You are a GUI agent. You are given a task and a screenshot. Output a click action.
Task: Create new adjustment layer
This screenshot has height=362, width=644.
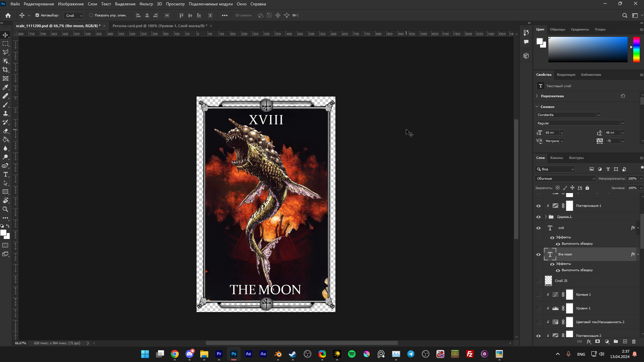click(607, 342)
